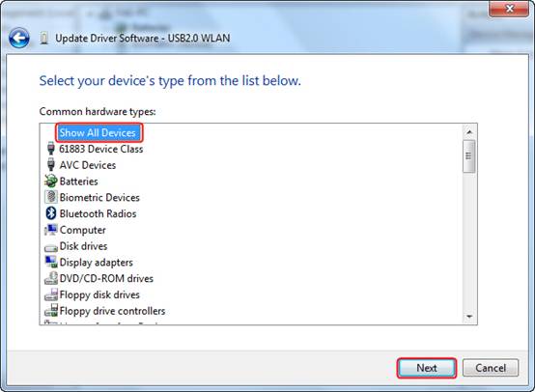The image size is (535, 392).
Task: Click the scrollbar up arrow
Action: [x=469, y=132]
